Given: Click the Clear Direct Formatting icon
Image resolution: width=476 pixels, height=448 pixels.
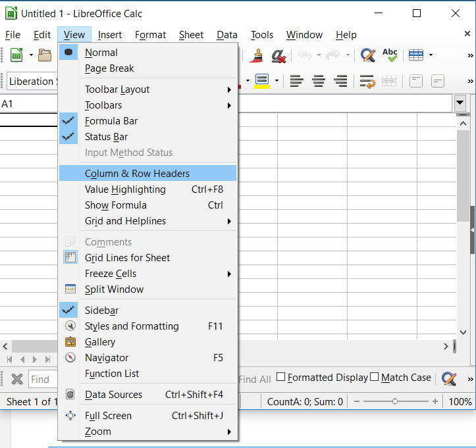Looking at the screenshot, I should click(278, 56).
